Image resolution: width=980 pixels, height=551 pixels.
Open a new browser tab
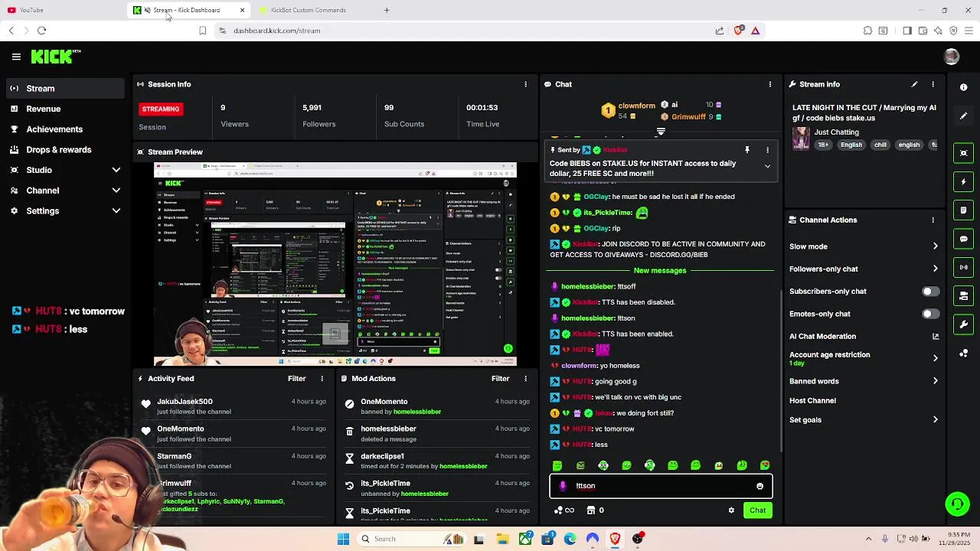pos(387,10)
